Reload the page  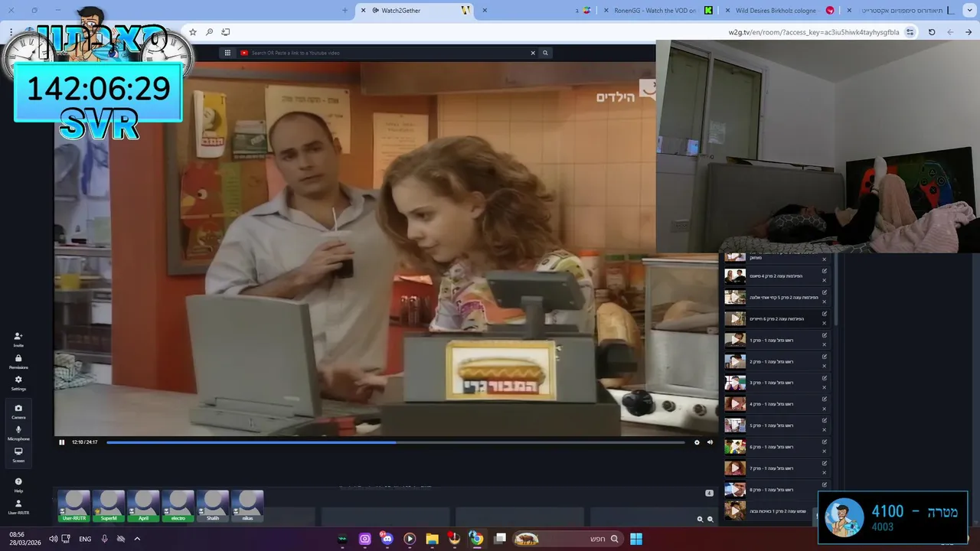[x=932, y=32]
